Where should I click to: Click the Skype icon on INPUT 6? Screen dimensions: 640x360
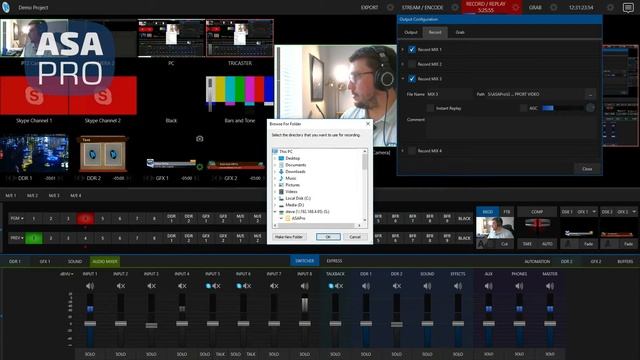tap(239, 286)
